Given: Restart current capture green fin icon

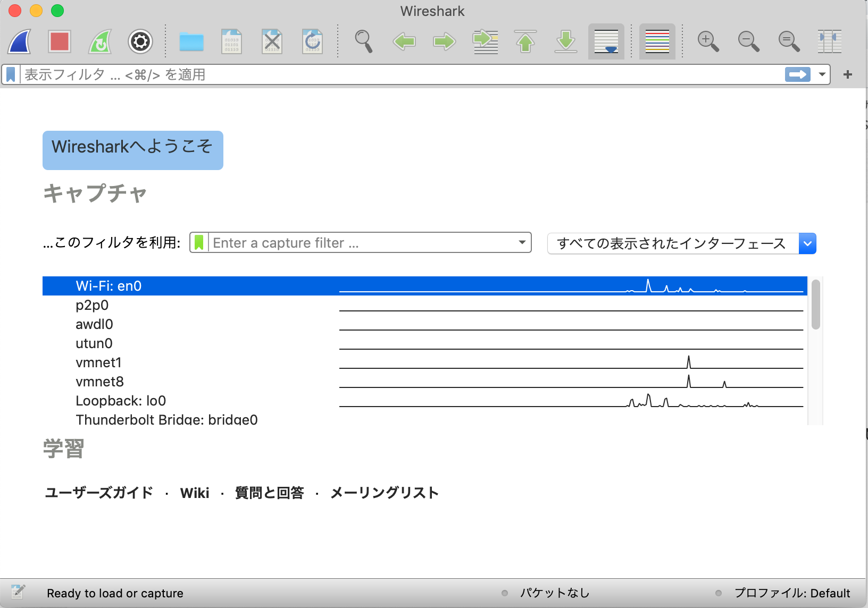Looking at the screenshot, I should [100, 41].
